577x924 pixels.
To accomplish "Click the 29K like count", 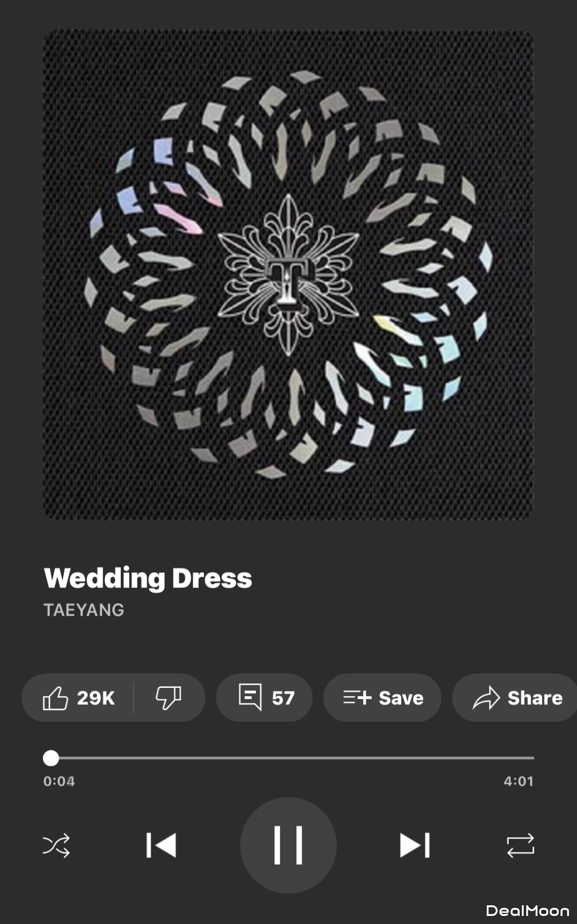I will pos(96,698).
